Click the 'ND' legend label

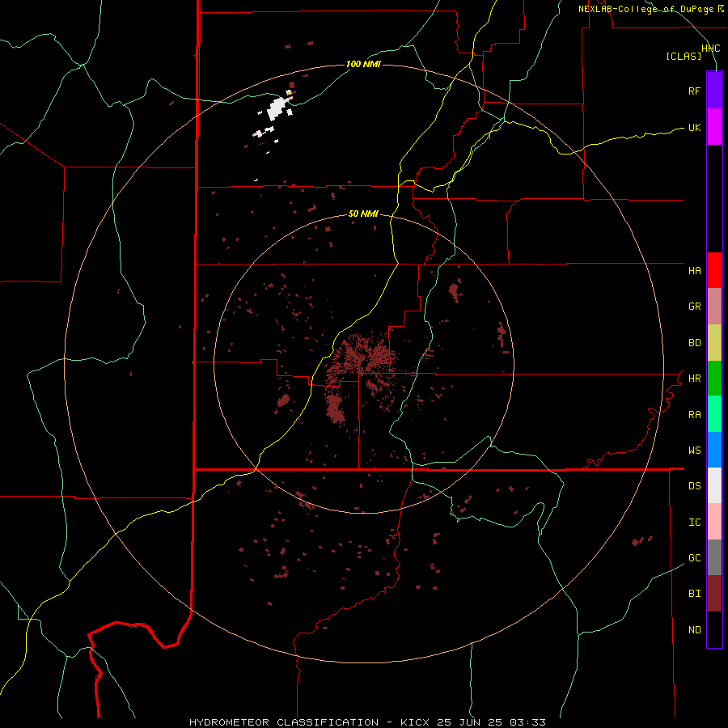694,630
